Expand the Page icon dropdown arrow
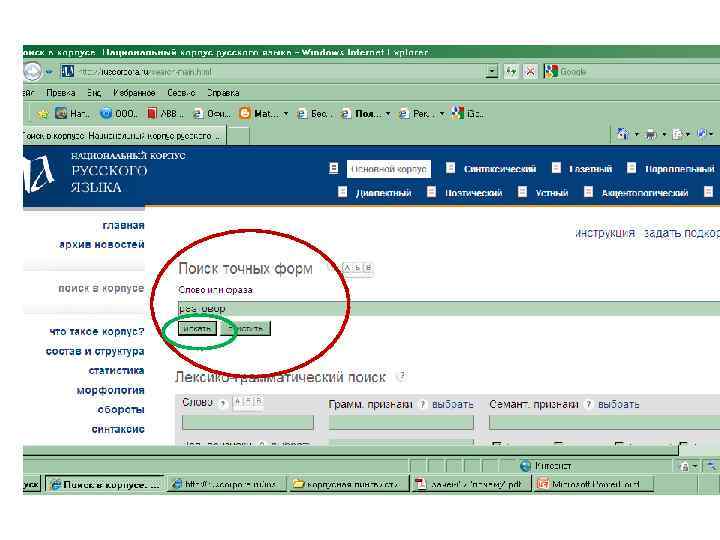Image resolution: width=720 pixels, height=540 pixels. click(x=688, y=135)
